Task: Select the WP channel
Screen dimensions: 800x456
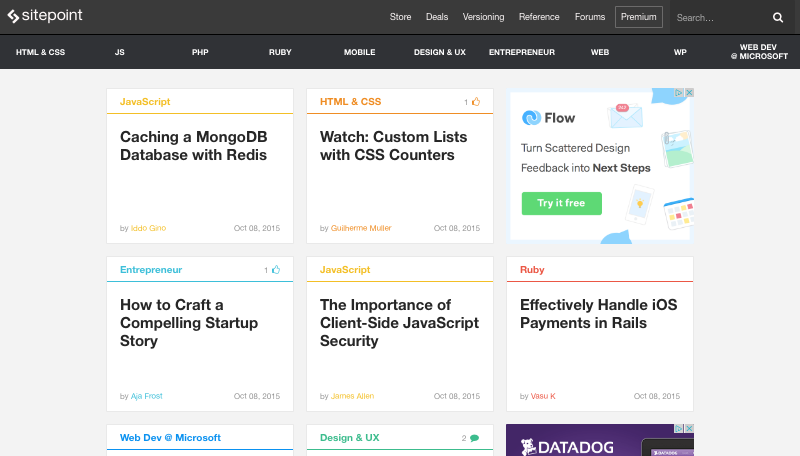Action: [x=680, y=52]
